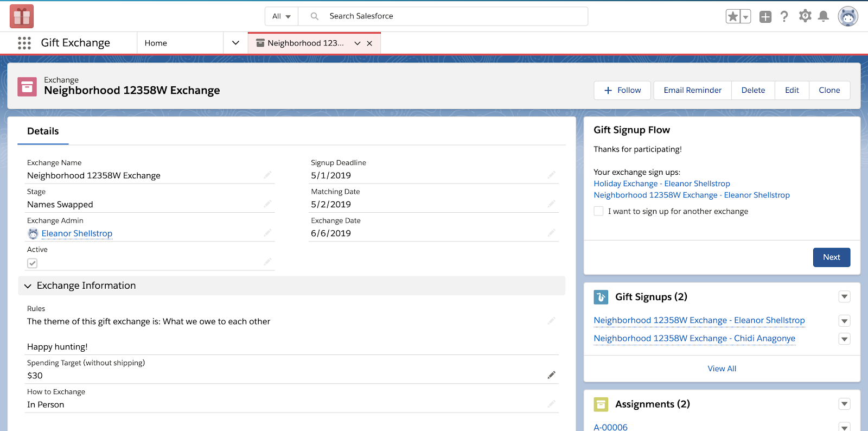
Task: Edit the Exchange Admin field pencil
Action: click(267, 232)
